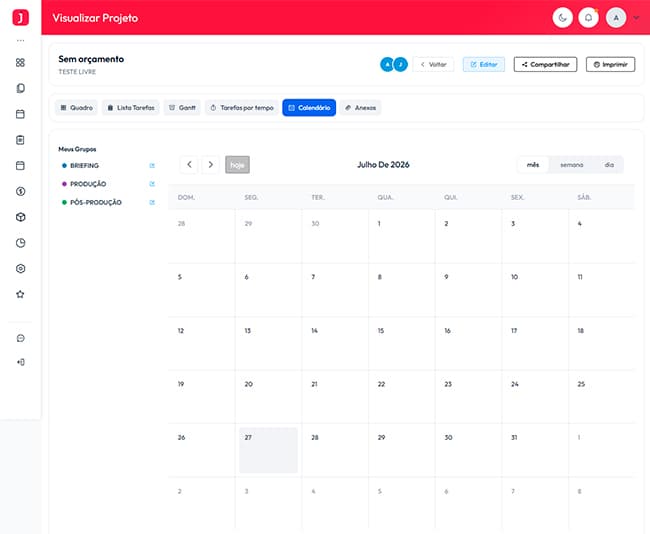The width and height of the screenshot is (650, 534).
Task: Switch to the Lista Tarefas tab
Action: point(131,108)
